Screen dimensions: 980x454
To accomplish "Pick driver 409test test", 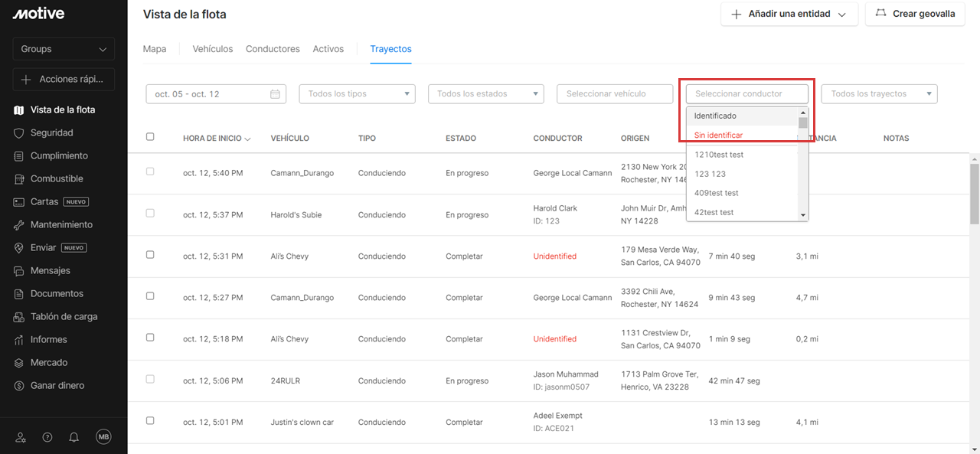I will coord(741,193).
